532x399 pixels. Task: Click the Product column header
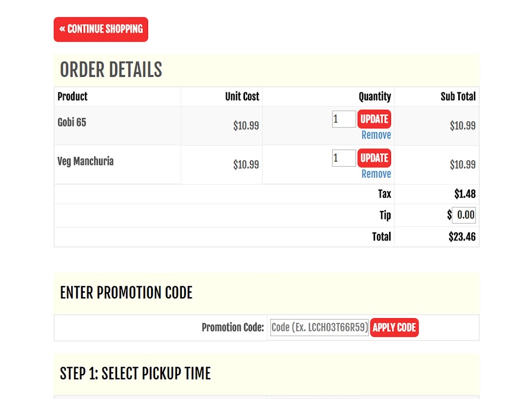[x=73, y=97]
